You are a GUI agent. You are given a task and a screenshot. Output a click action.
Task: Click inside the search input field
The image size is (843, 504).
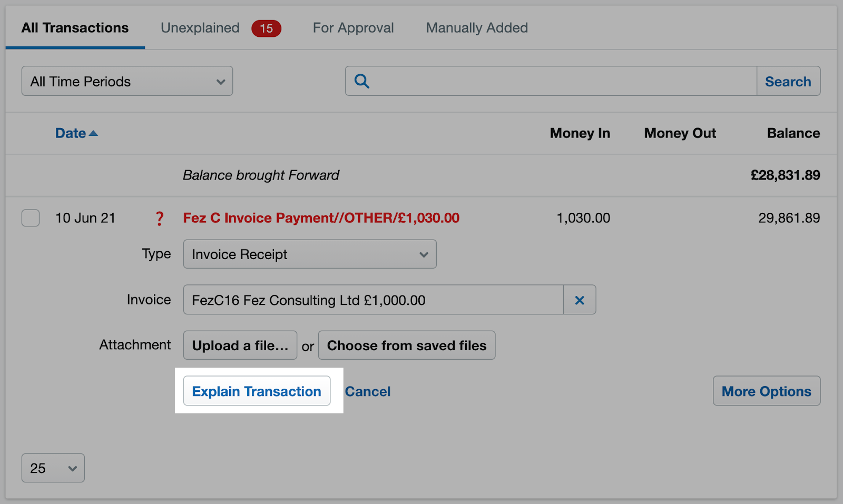(x=527, y=81)
